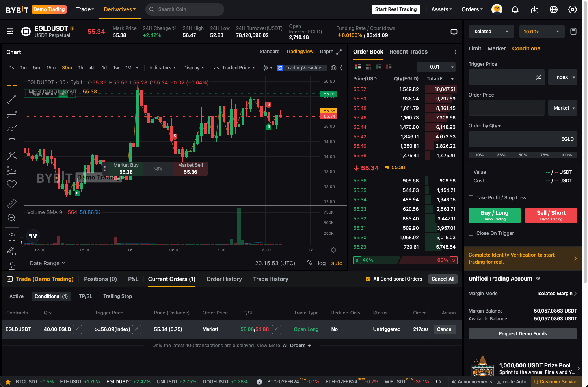This screenshot has height=387, width=588.
Task: Open the language globe icon
Action: click(x=553, y=9)
